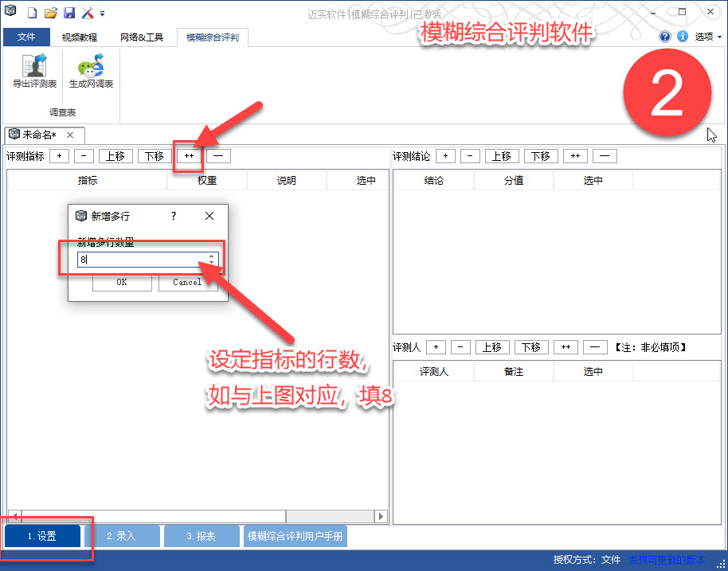Image resolution: width=728 pixels, height=571 pixels.
Task: Switch to the 2.录入 step tab
Action: coord(121,536)
